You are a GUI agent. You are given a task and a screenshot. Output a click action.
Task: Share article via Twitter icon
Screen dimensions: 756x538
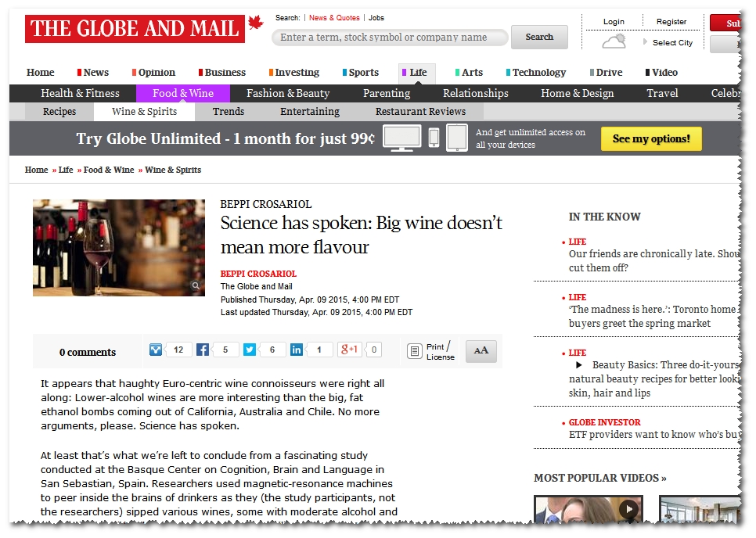(x=250, y=350)
